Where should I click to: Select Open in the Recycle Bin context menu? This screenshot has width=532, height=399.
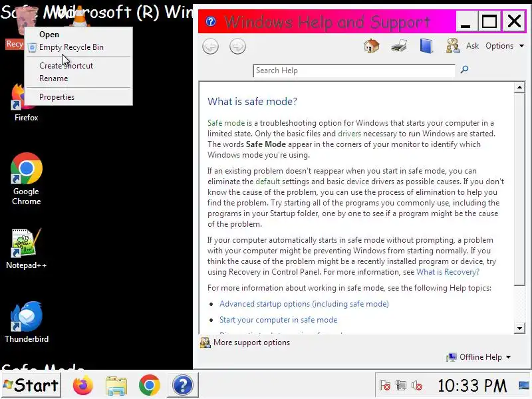click(x=78, y=35)
